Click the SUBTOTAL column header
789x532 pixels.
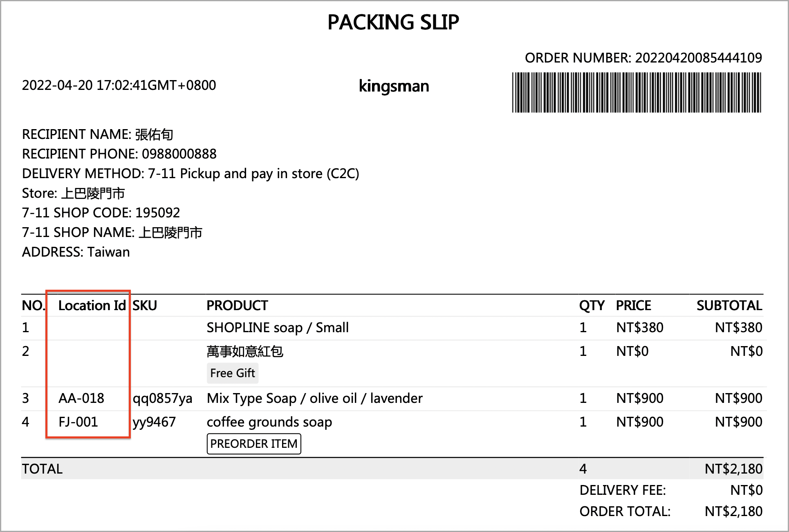[x=729, y=306]
